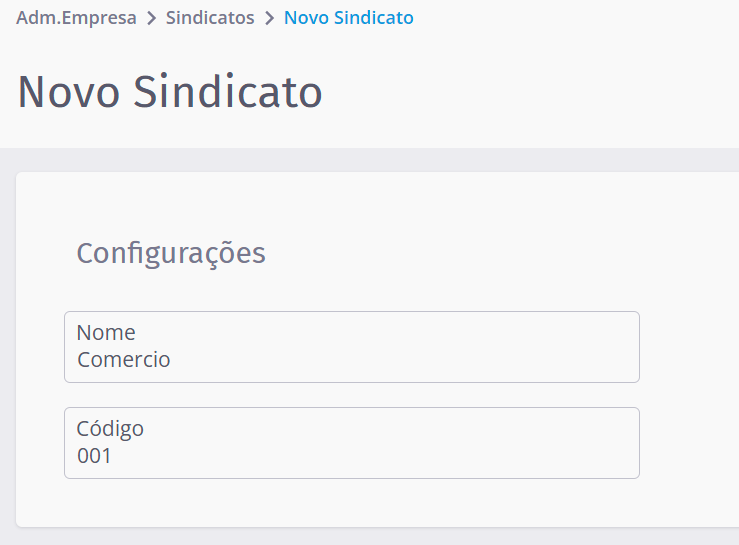The height and width of the screenshot is (545, 739).
Task: Focus the Nome input field
Action: click(x=351, y=347)
